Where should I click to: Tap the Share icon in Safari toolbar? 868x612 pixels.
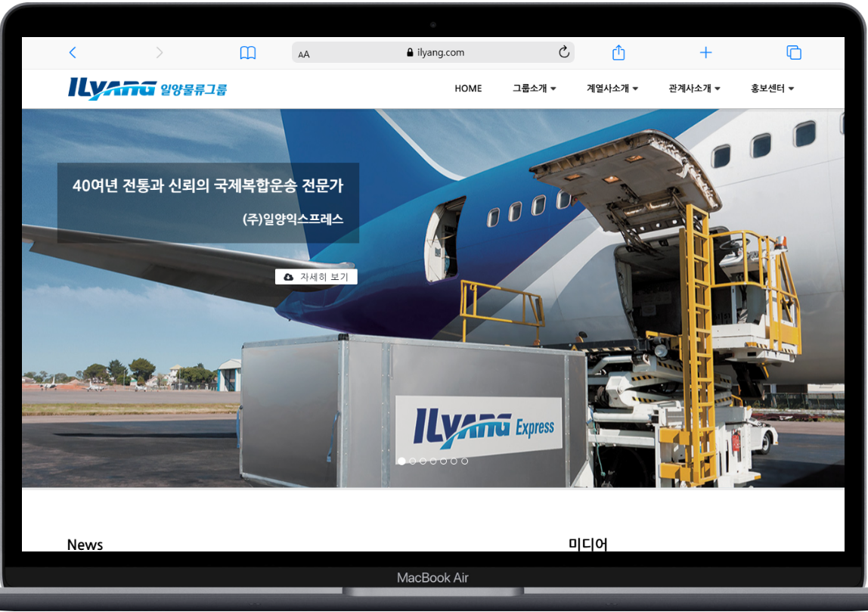[618, 52]
